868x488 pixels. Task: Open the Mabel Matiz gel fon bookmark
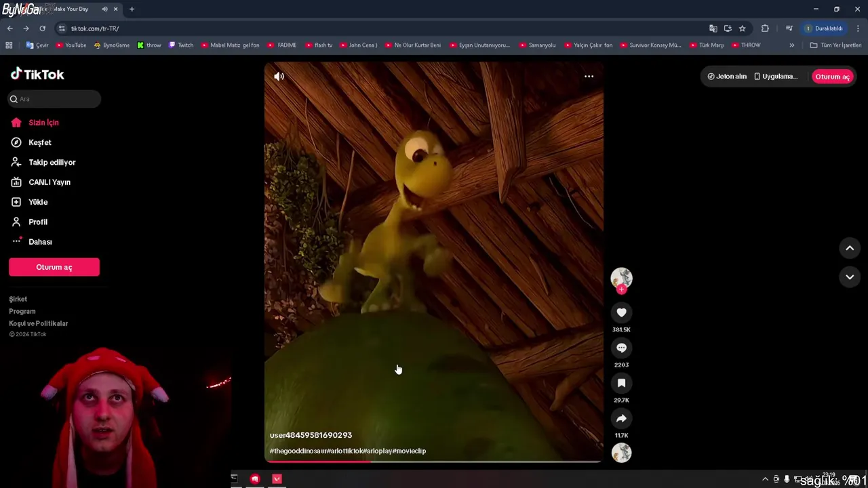coord(231,45)
